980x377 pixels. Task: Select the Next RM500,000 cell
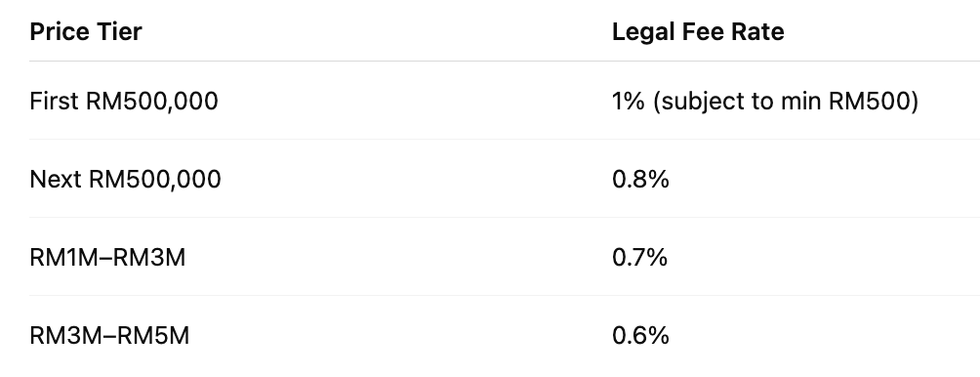pos(125,180)
